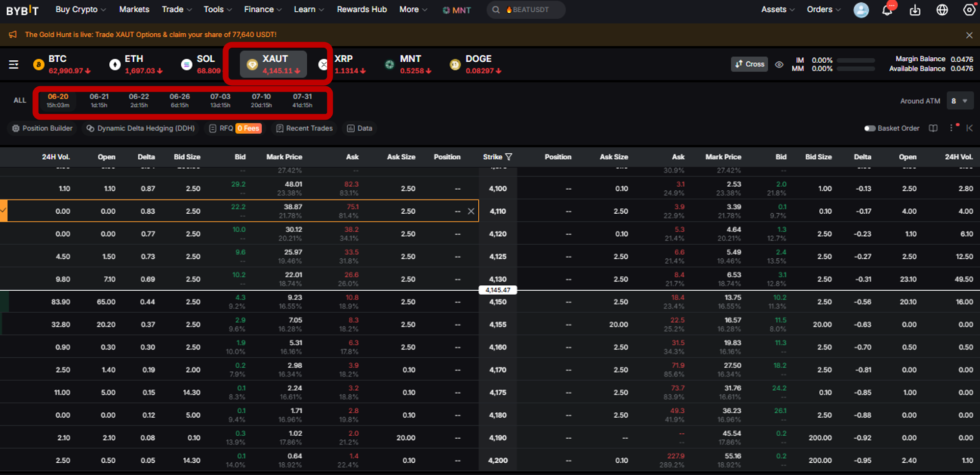980x475 pixels.
Task: Select the 06-26 expiry tab
Action: 180,100
